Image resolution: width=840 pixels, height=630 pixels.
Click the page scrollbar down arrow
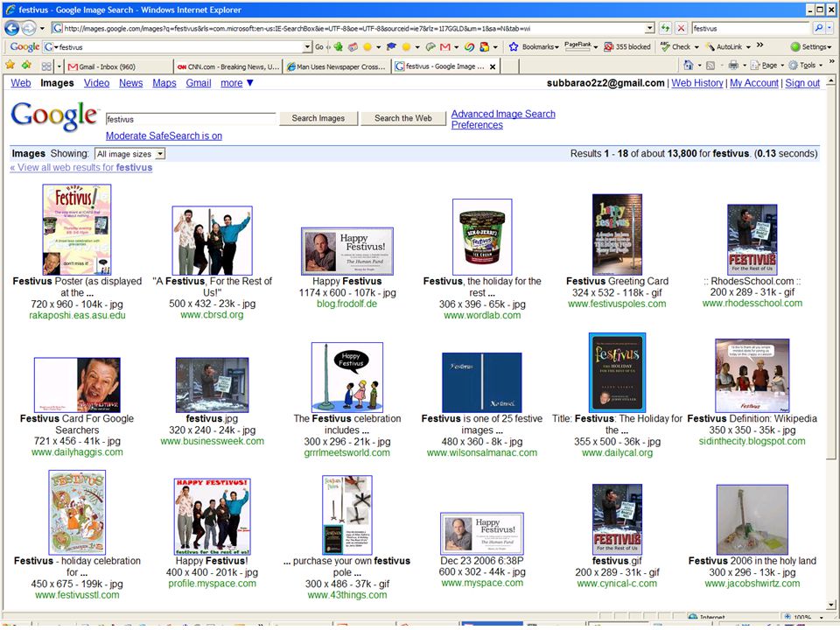click(x=831, y=605)
